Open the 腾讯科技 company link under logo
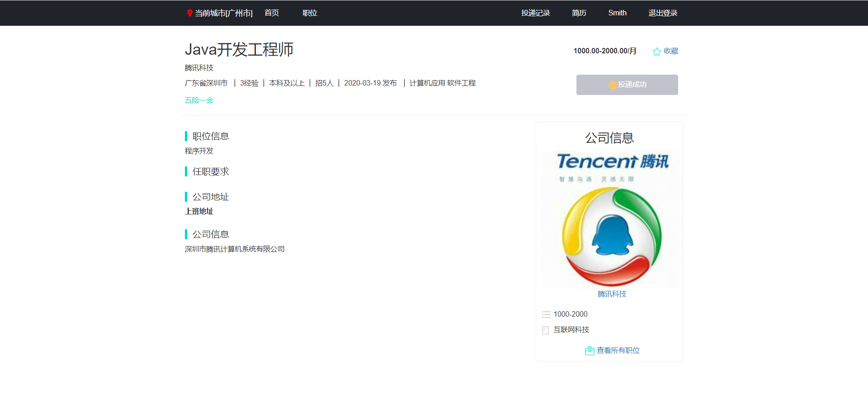868x408 pixels. click(x=612, y=294)
